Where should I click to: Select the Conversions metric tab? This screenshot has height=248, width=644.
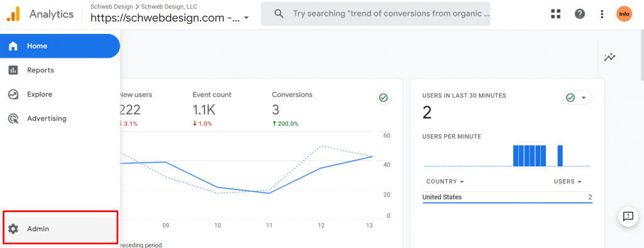click(x=292, y=109)
